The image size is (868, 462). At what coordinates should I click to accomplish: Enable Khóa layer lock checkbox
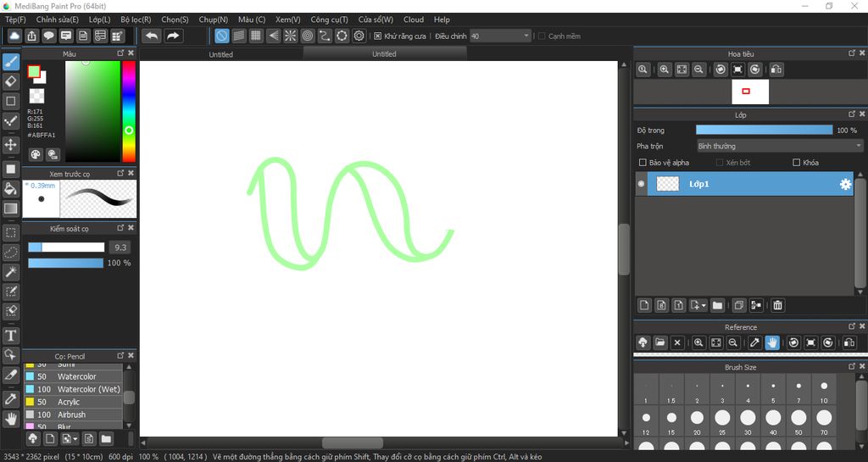pyautogui.click(x=797, y=163)
